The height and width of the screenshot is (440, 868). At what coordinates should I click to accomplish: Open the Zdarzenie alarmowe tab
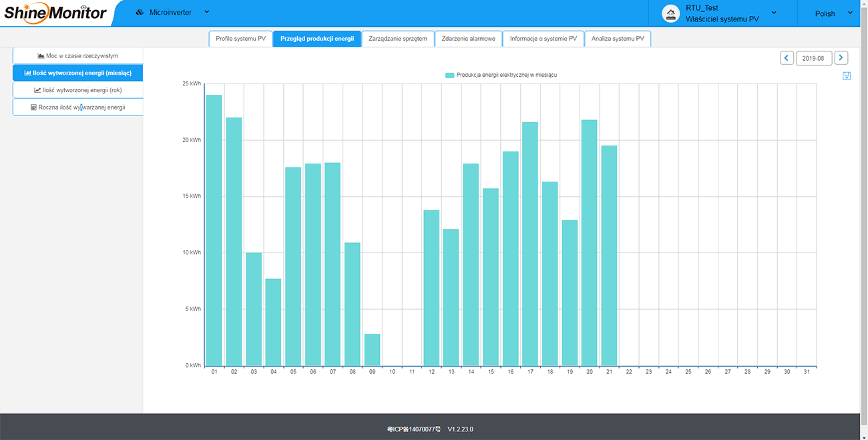(x=469, y=39)
